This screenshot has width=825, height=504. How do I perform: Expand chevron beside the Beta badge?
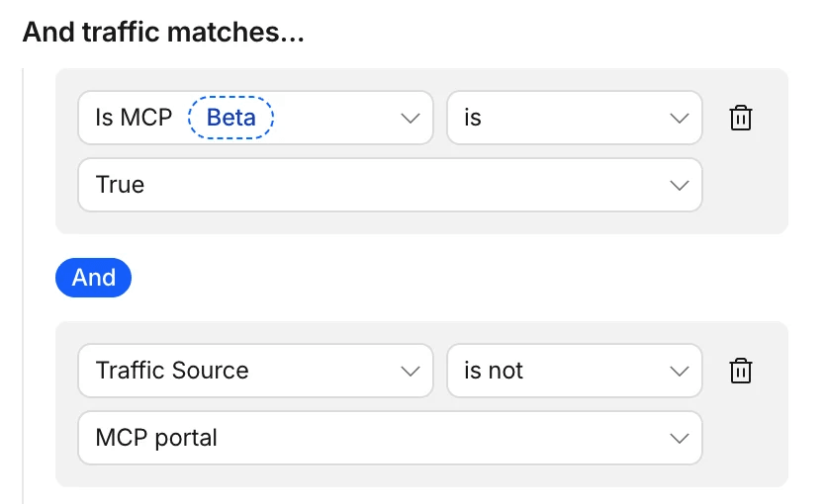click(410, 119)
